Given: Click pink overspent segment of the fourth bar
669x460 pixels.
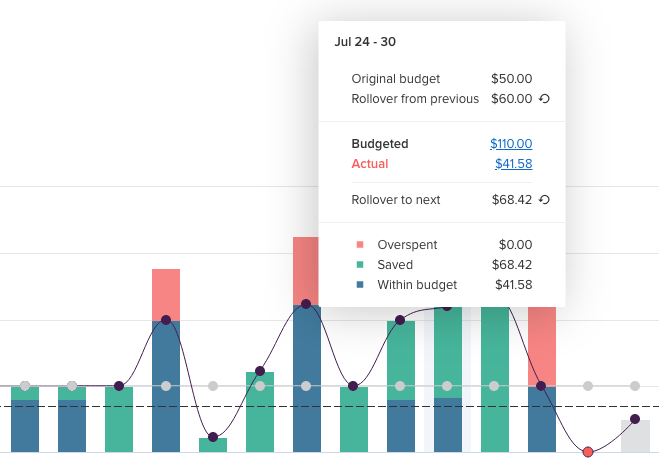Looking at the screenshot, I should (166, 294).
